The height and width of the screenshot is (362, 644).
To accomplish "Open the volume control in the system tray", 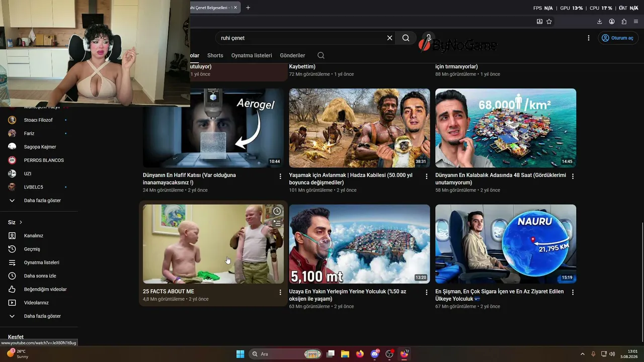I will click(612, 354).
